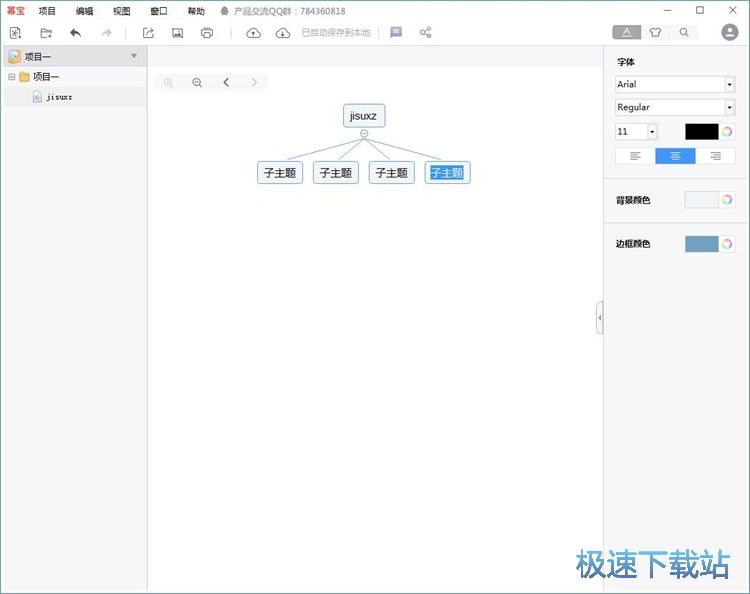The width and height of the screenshot is (750, 594).
Task: Open the text style panel button
Action: click(627, 33)
